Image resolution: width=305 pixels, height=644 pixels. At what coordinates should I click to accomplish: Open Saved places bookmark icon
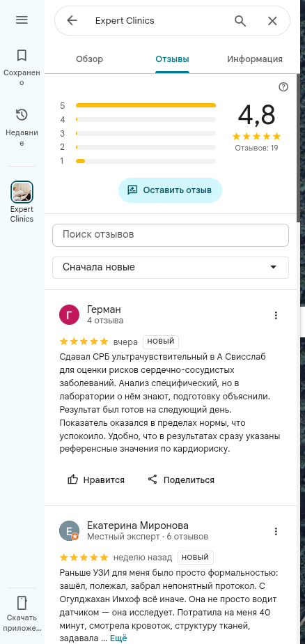tap(22, 55)
